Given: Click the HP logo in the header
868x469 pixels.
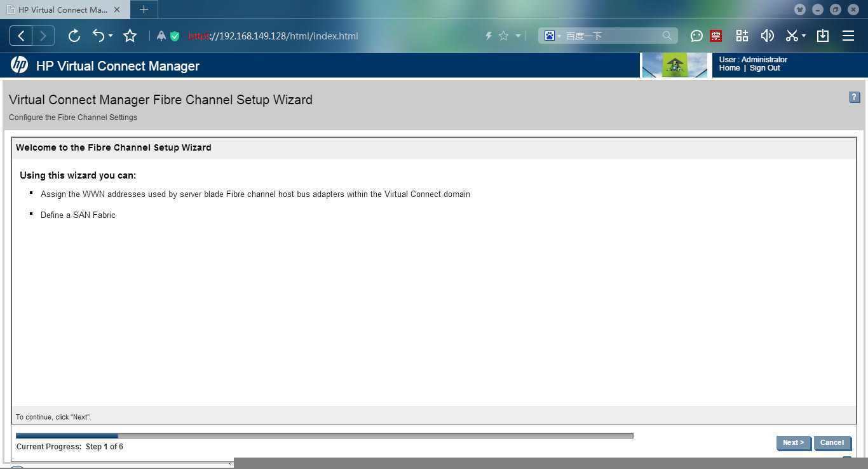Looking at the screenshot, I should [19, 65].
